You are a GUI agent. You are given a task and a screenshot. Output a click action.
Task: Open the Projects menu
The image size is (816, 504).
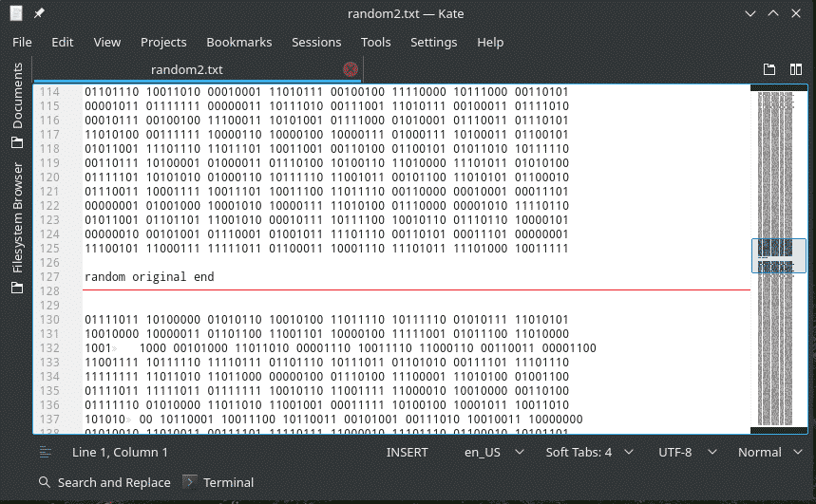coord(163,42)
